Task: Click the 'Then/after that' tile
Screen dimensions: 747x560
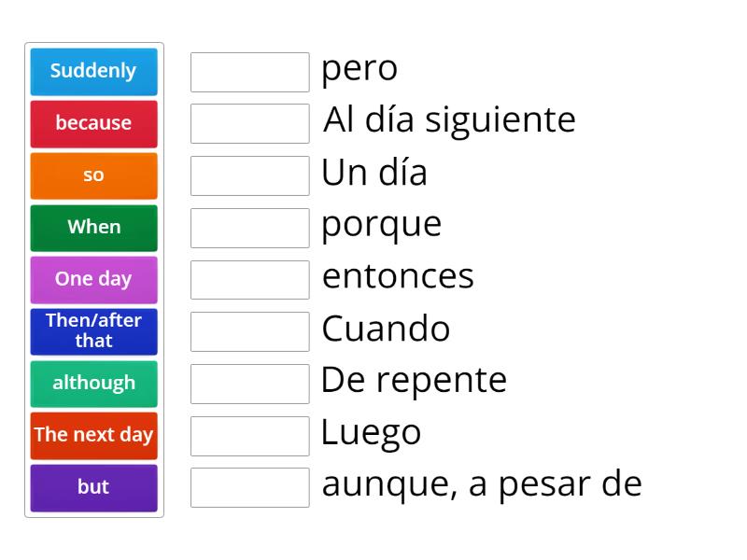Action: point(93,331)
